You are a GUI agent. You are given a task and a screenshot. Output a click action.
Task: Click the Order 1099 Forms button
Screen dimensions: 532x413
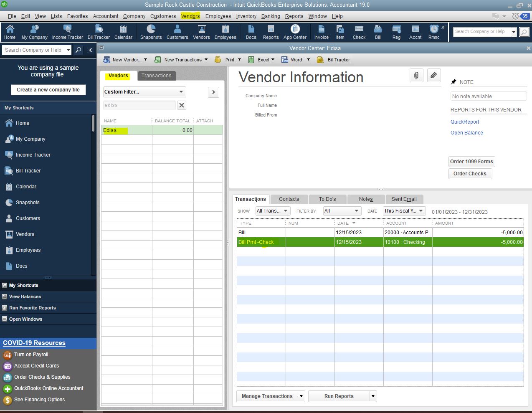[x=471, y=162]
